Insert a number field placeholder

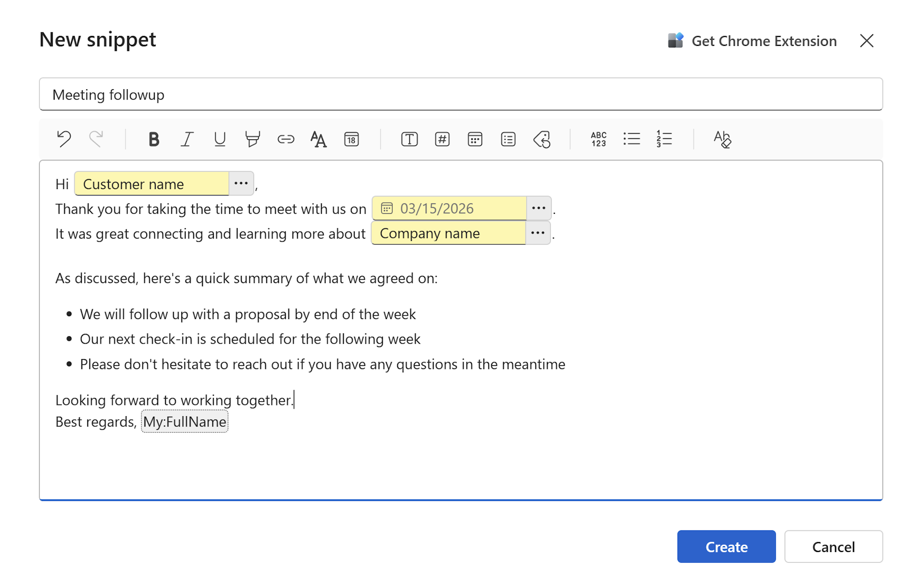pyautogui.click(x=442, y=139)
